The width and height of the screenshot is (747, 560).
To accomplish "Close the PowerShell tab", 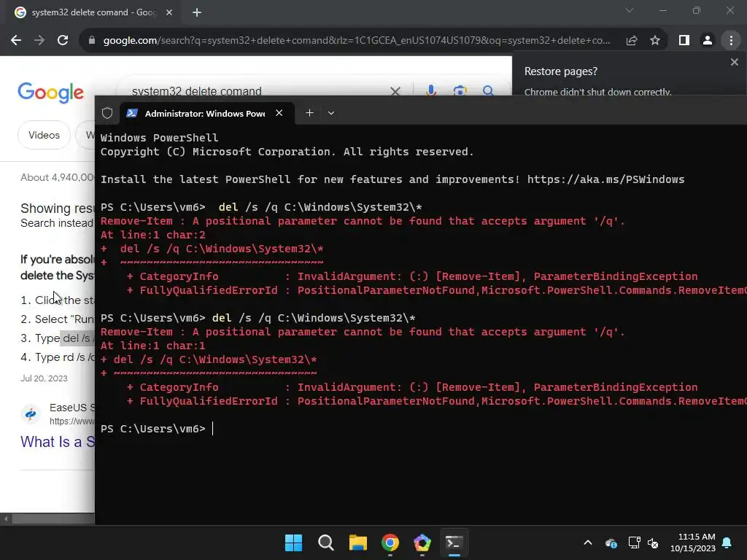I will (x=279, y=113).
